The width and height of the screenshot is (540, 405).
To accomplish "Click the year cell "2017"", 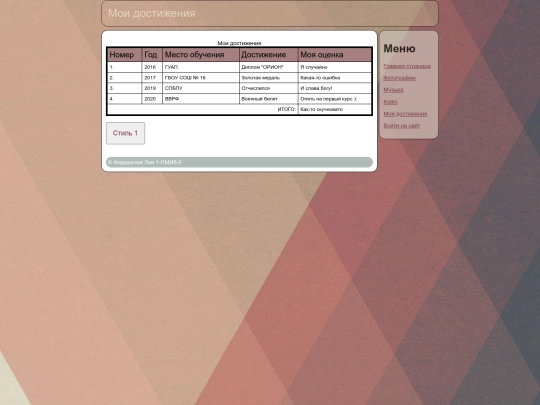I will [x=152, y=78].
